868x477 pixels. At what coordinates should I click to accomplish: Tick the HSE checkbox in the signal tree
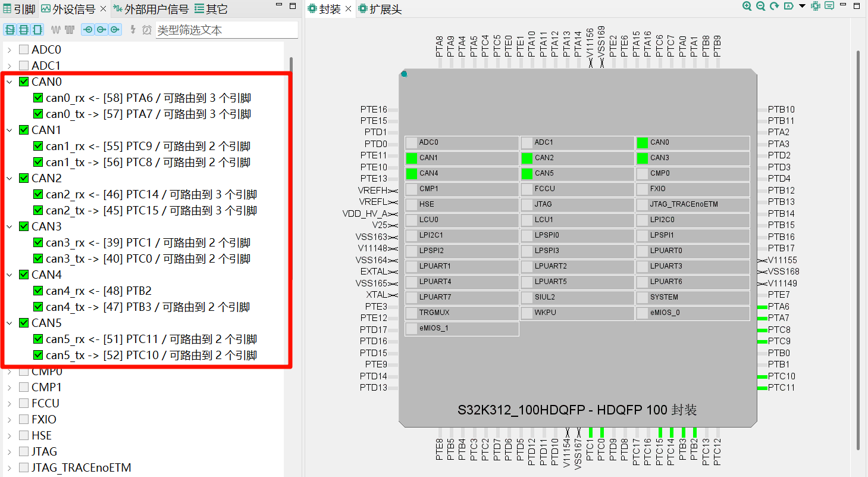(24, 435)
